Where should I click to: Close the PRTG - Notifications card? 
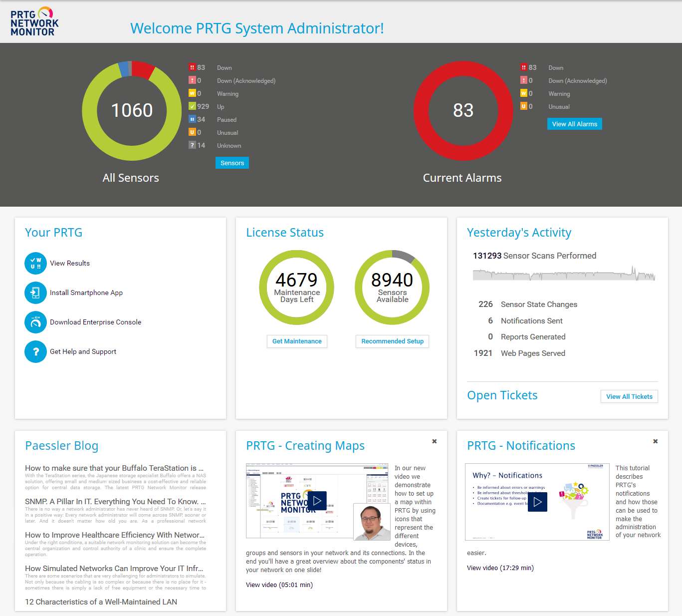(x=655, y=441)
